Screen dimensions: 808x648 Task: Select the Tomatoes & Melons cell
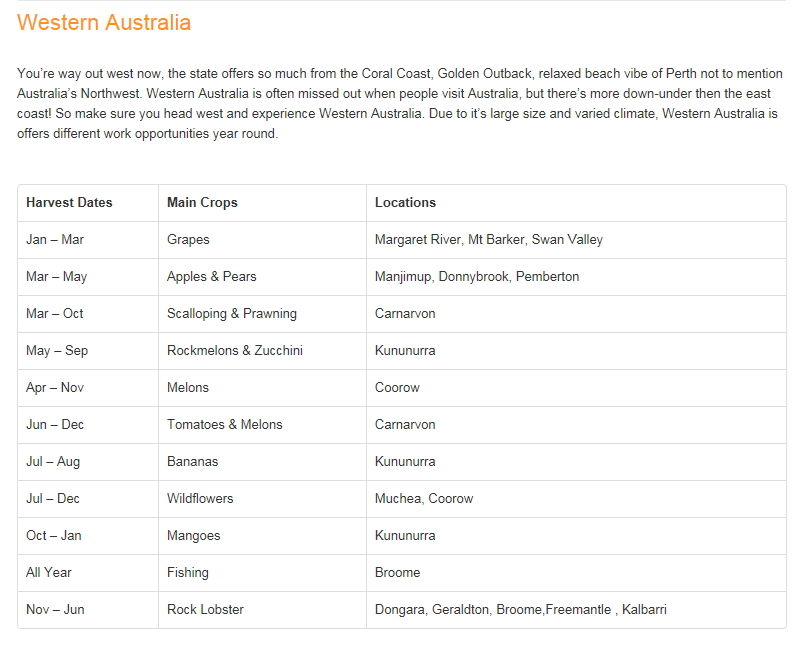coord(224,424)
